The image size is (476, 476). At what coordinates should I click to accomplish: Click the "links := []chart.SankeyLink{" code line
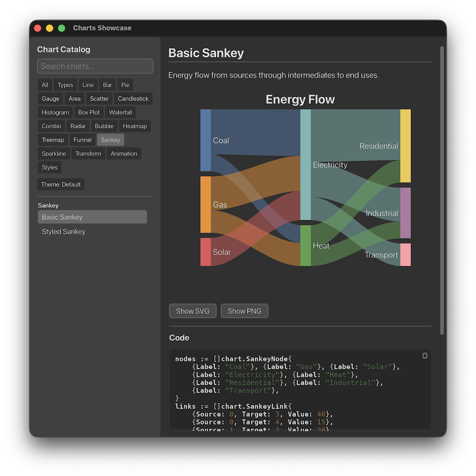click(x=233, y=406)
